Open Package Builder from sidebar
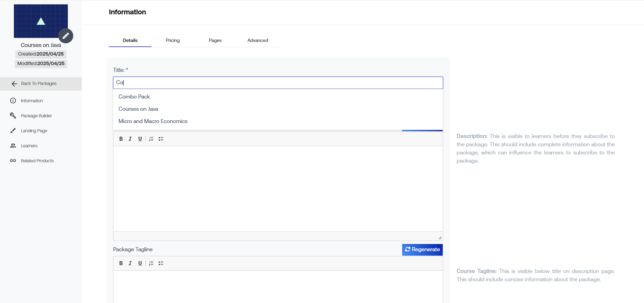The width and height of the screenshot is (644, 303). pyautogui.click(x=36, y=116)
